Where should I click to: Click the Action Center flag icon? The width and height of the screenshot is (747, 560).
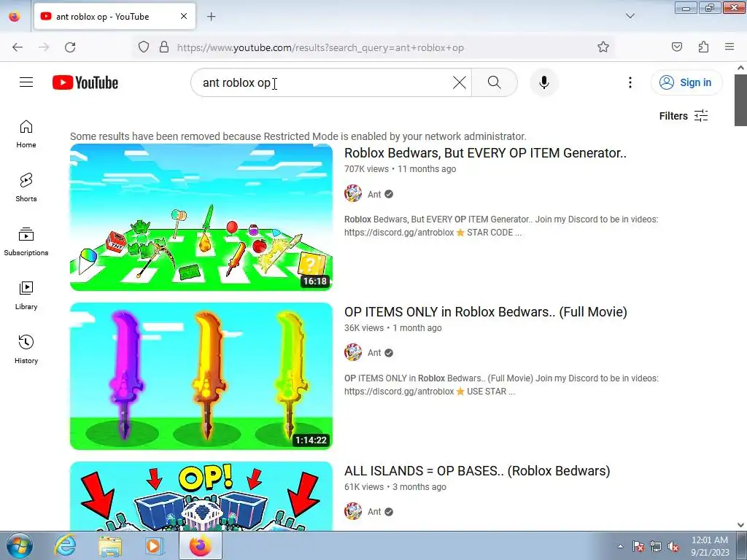pos(638,546)
